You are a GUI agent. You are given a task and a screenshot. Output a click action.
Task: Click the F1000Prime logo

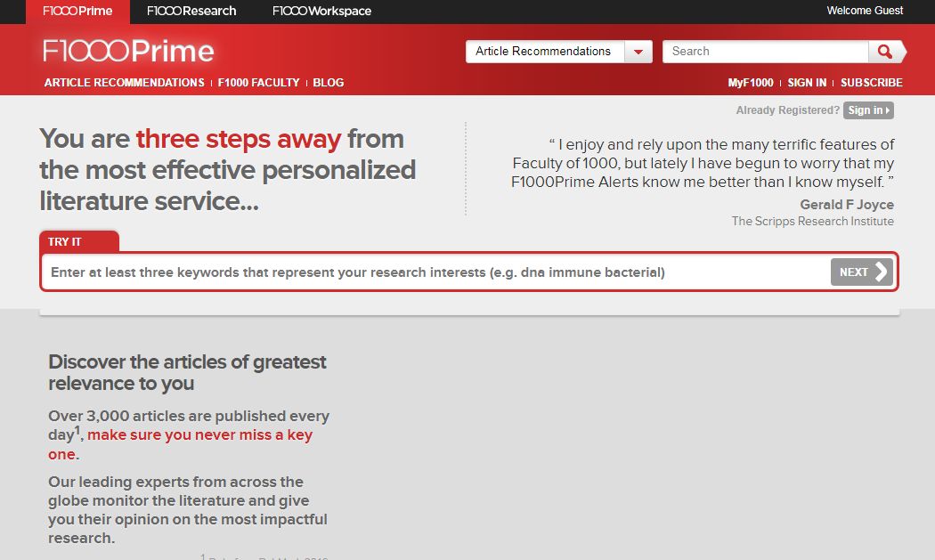point(128,51)
